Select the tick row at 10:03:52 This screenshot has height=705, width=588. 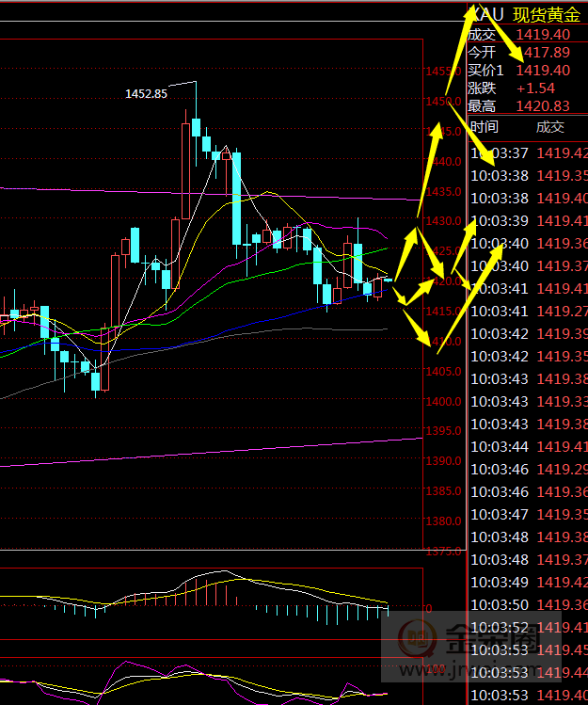pos(529,627)
